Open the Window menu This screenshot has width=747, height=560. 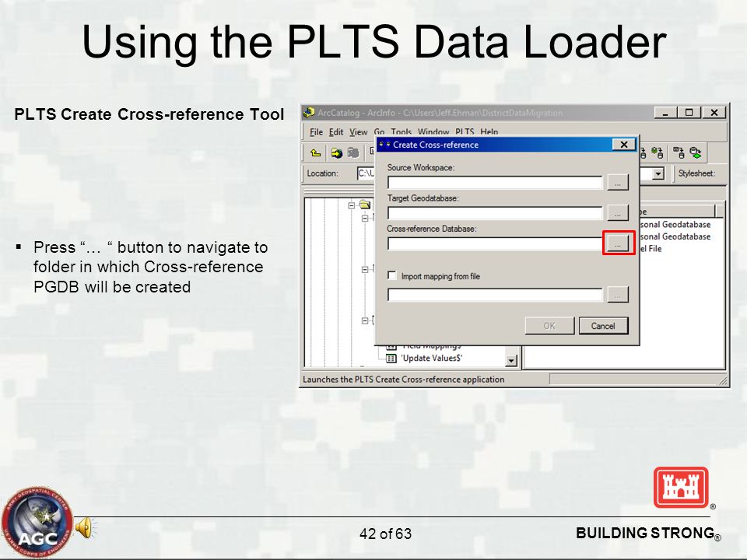point(433,132)
